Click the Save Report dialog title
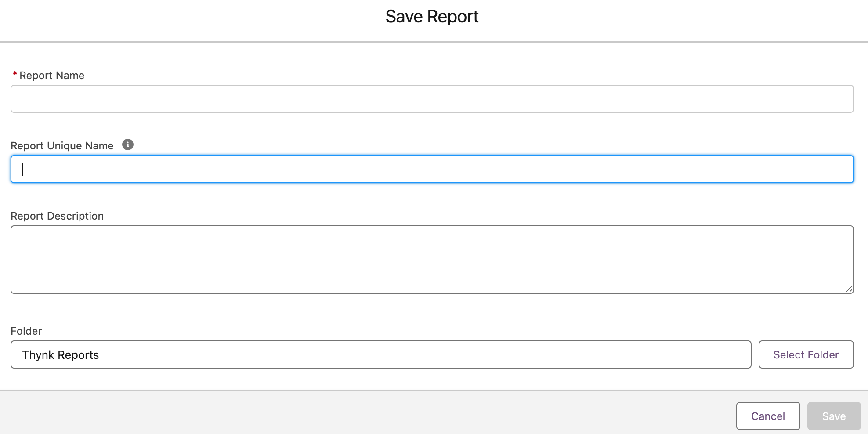Screen dimensions: 868x434 click(432, 17)
